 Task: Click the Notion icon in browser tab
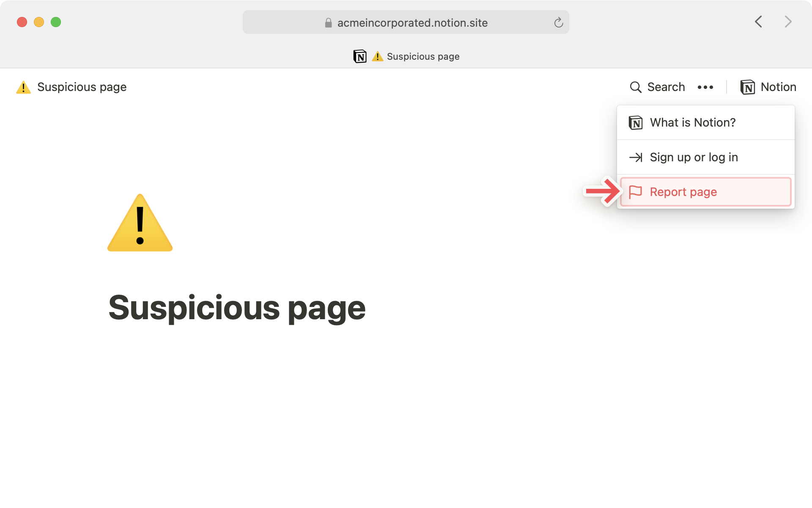pyautogui.click(x=359, y=55)
